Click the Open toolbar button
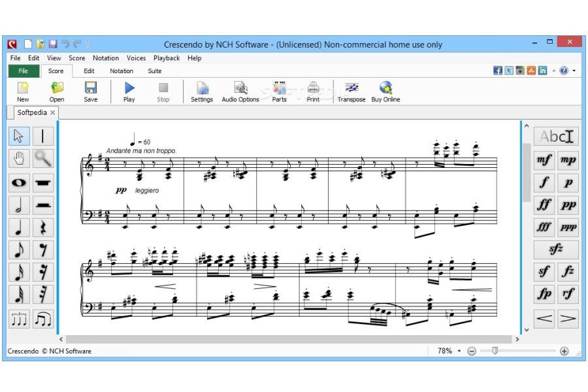Viewport: 588px width, 392px height. coord(57,92)
